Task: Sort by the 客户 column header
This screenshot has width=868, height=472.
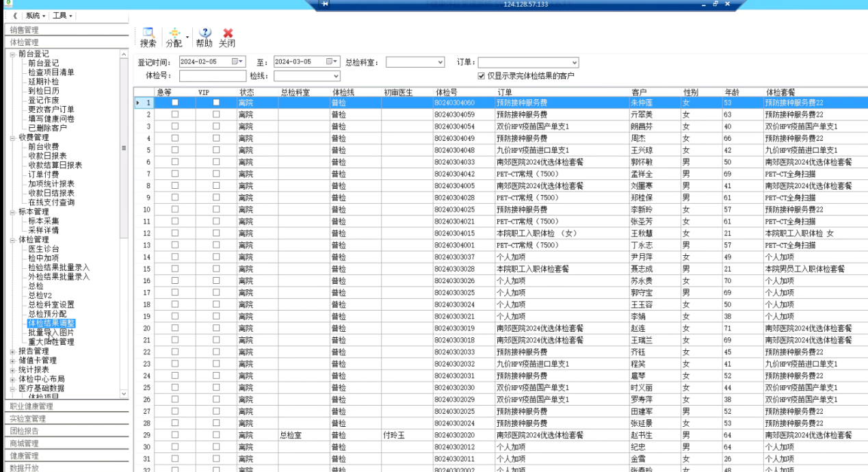Action: coord(655,92)
